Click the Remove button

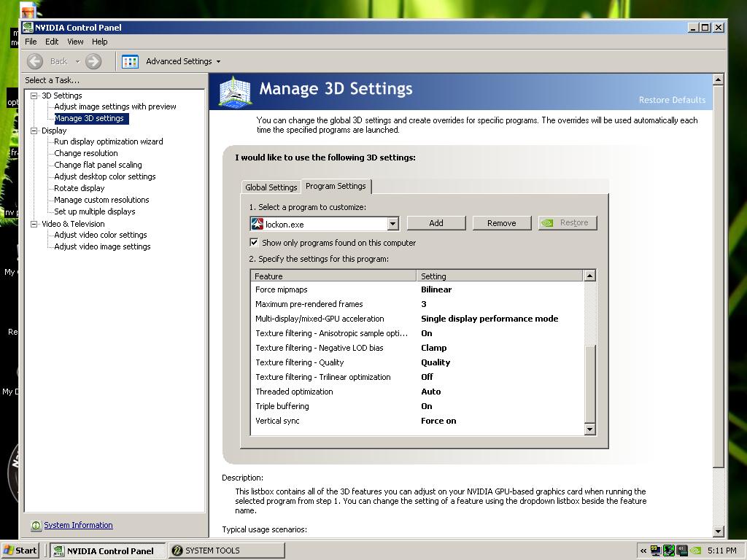point(502,223)
